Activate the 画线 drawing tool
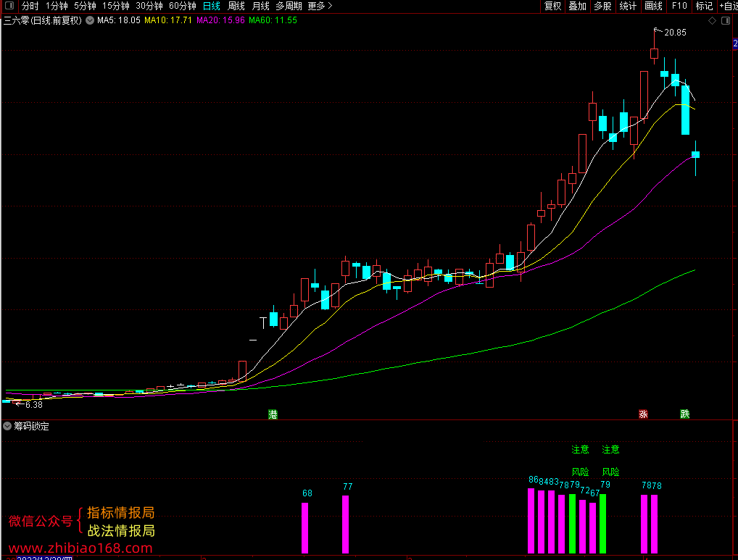Screen dimensions: 738x560 653,6
